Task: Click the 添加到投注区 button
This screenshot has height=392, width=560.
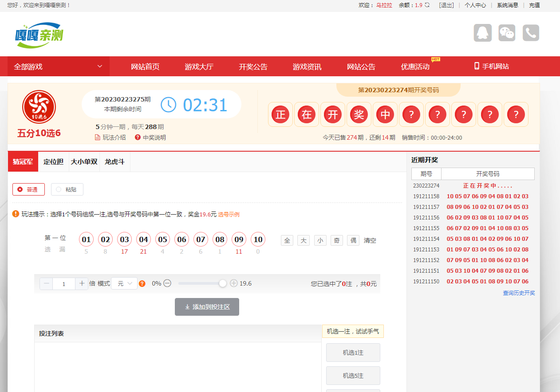Action: 207,307
